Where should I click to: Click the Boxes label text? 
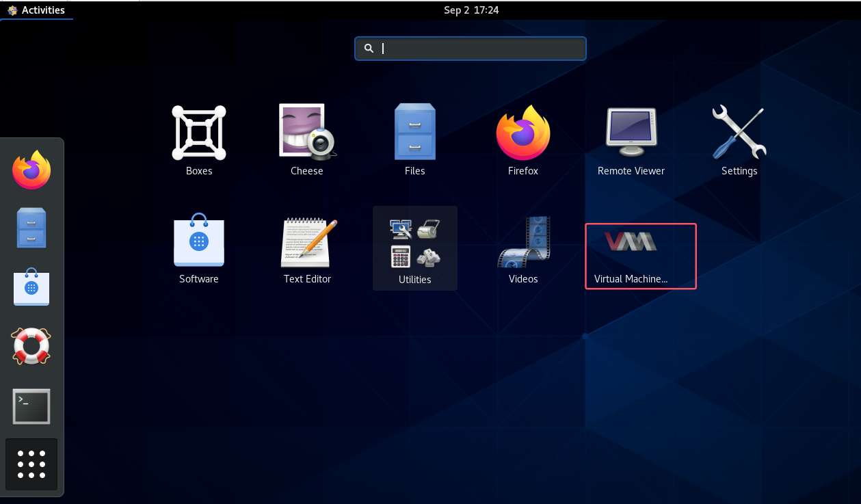[x=199, y=171]
